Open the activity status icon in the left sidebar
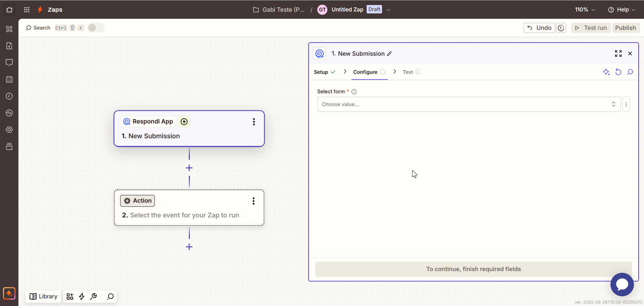 (x=9, y=113)
